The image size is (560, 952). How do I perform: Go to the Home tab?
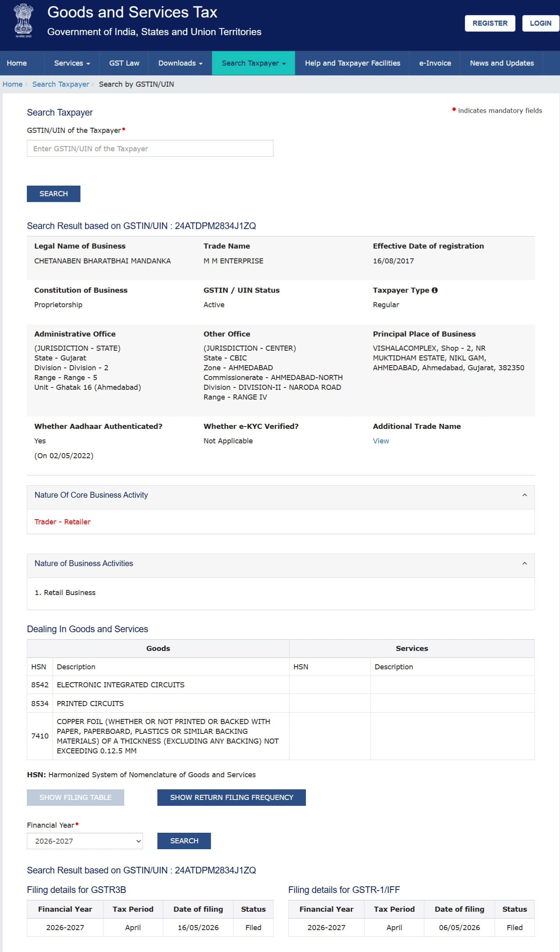pos(17,63)
